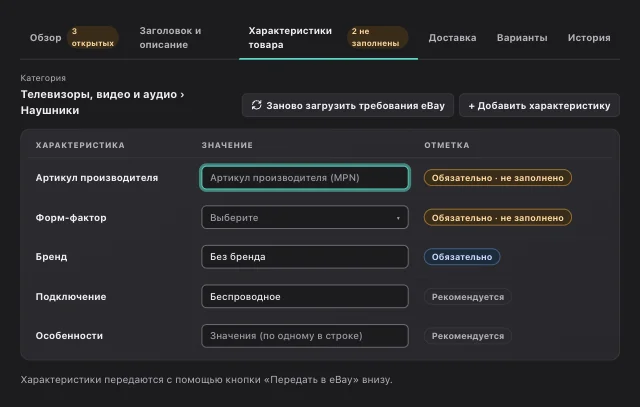Click Добавить характеристику button

tap(539, 105)
